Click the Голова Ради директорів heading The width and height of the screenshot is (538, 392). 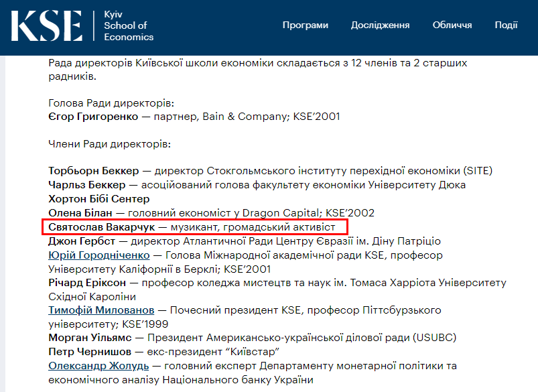click(111, 103)
